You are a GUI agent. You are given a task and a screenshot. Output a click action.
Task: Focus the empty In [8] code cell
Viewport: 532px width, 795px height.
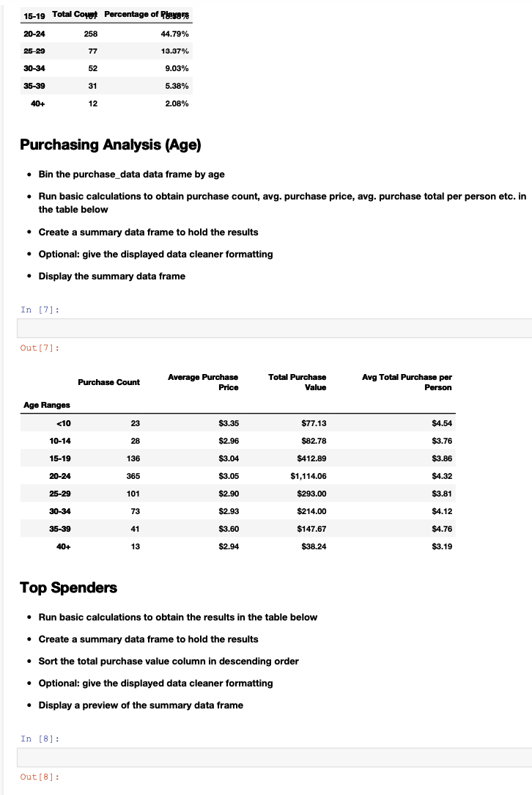(274, 757)
